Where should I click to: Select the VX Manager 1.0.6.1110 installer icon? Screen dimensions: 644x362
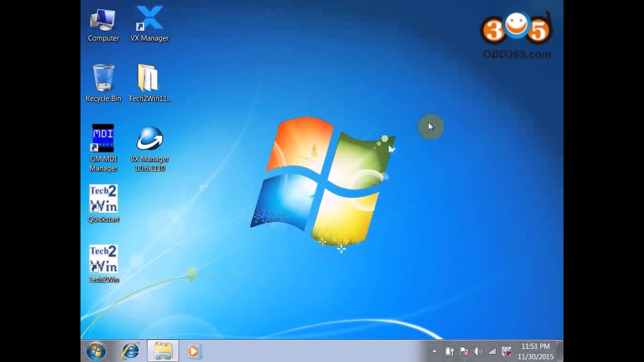[149, 148]
